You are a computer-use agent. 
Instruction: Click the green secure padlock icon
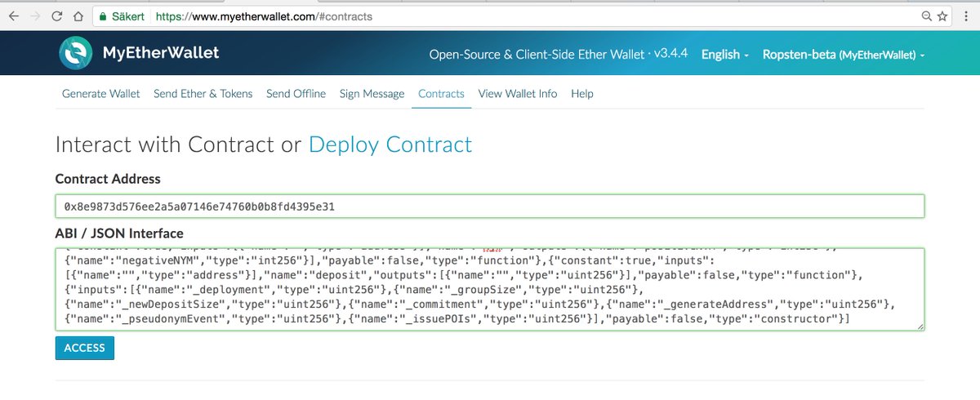pos(102,16)
